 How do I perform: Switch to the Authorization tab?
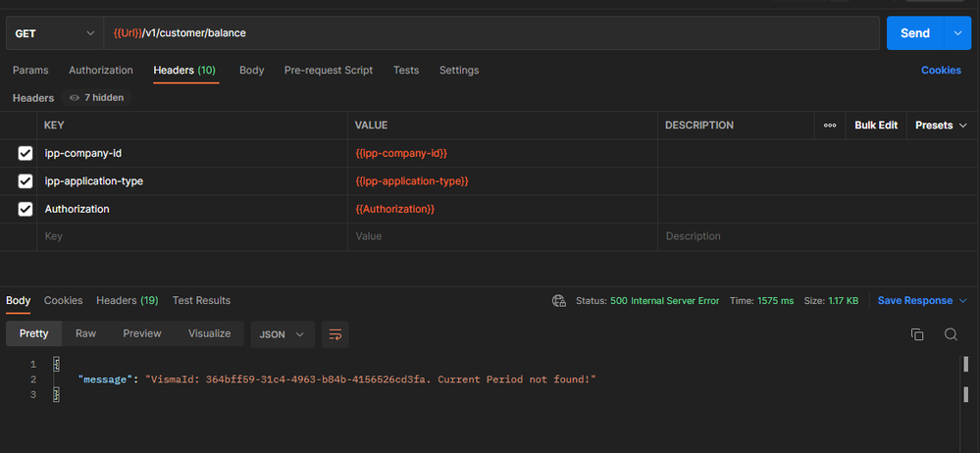coord(101,70)
